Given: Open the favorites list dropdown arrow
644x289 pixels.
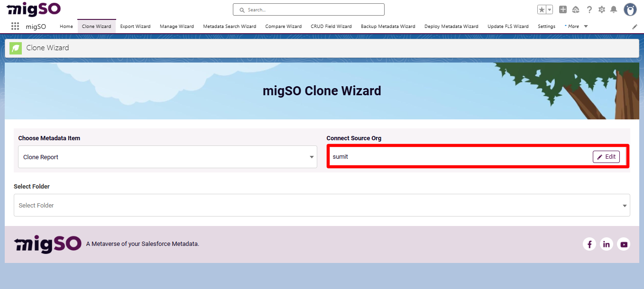Looking at the screenshot, I should tap(548, 9).
